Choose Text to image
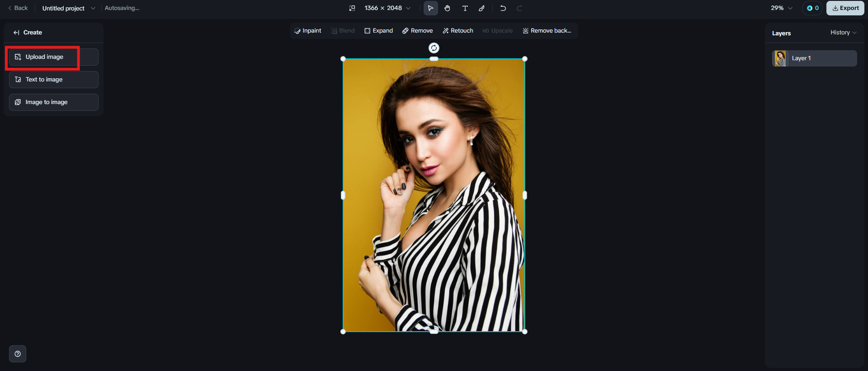Screen dimensions: 868x371 click(54, 80)
